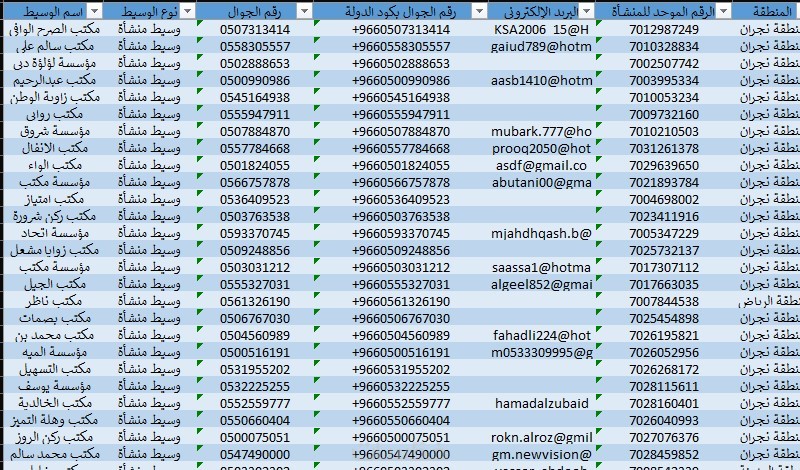The image size is (800, 470).
Task: Click the cell مكتب زوايا مشعل
Action: (53, 251)
